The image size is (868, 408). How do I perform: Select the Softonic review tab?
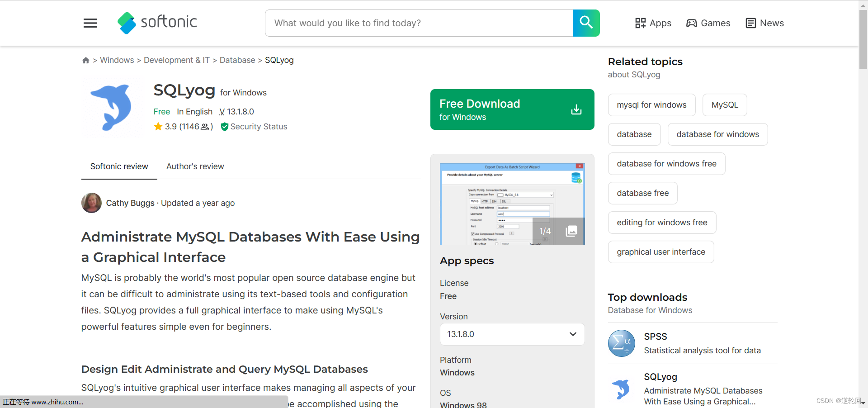pyautogui.click(x=119, y=166)
